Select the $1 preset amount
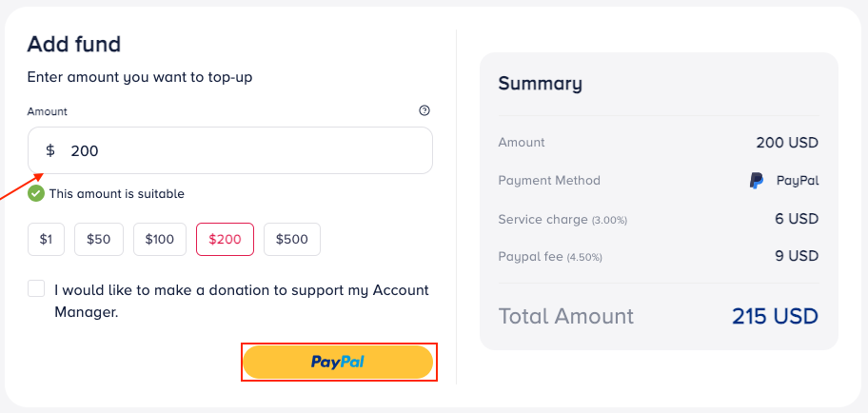The image size is (868, 413). coord(46,239)
